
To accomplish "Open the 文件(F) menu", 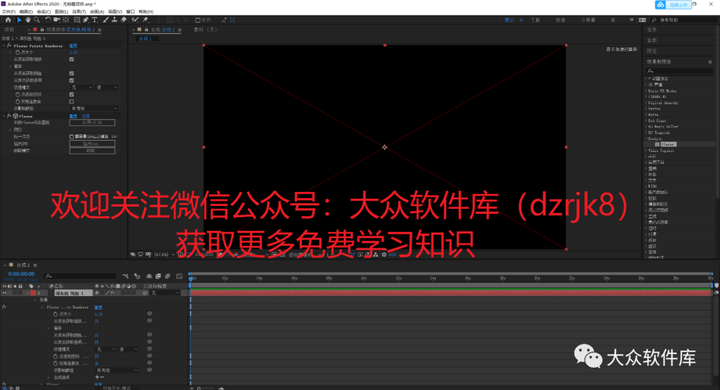I will point(8,11).
